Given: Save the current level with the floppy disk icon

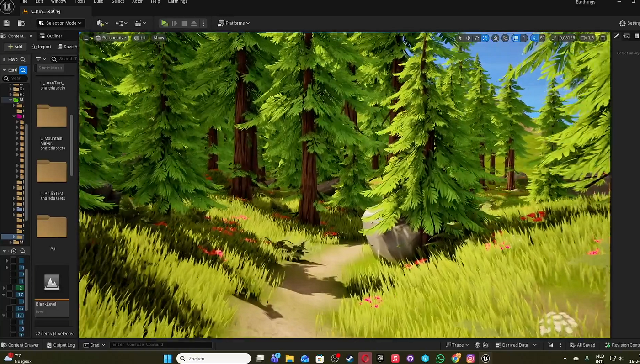Looking at the screenshot, I should tap(6, 23).
